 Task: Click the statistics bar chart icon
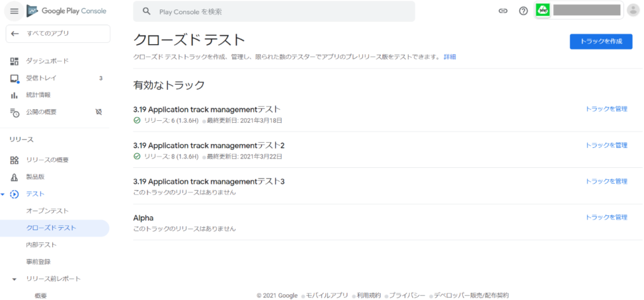[x=14, y=95]
